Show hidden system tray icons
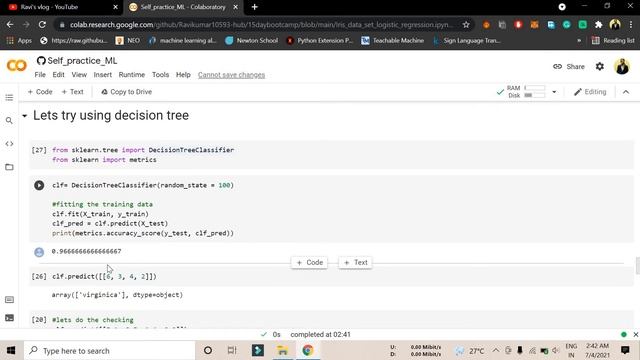This screenshot has width=640, height=360. click(495, 350)
